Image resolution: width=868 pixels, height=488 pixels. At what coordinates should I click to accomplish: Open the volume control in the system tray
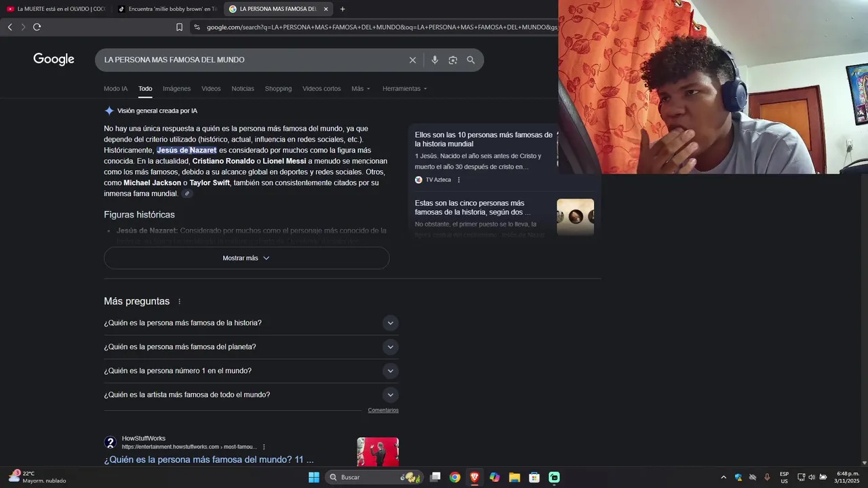(x=812, y=477)
